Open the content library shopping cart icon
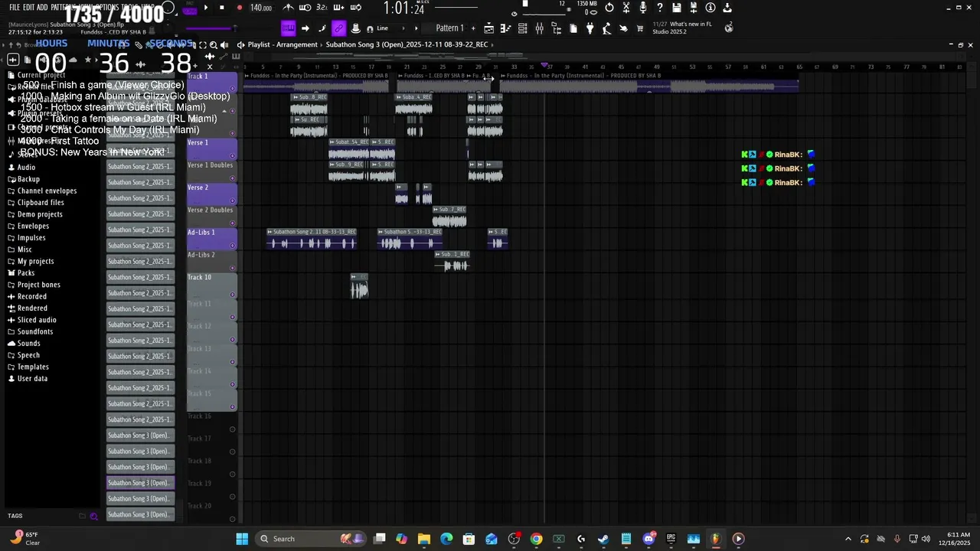The height and width of the screenshot is (551, 980). (x=640, y=28)
